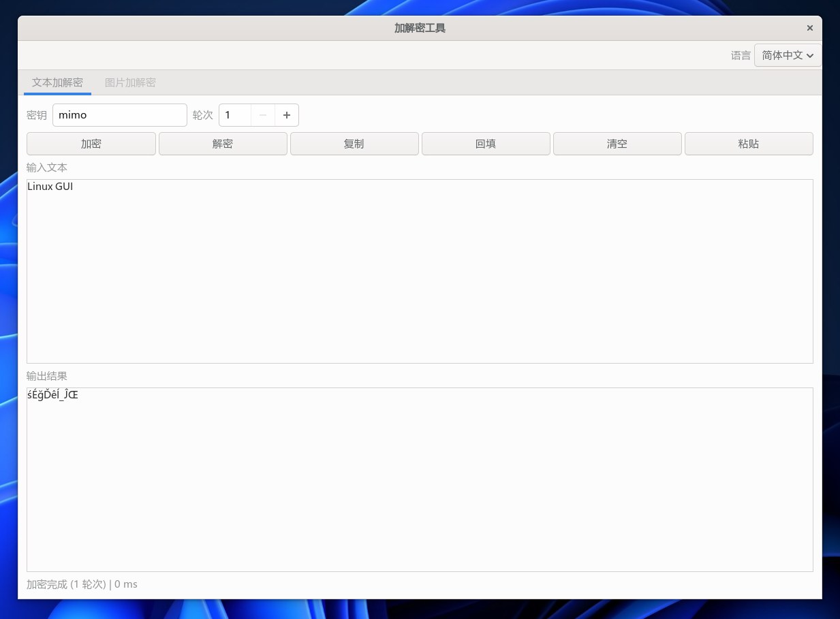The width and height of the screenshot is (840, 619).
Task: Open the 简体中文 language dropdown
Action: [788, 55]
